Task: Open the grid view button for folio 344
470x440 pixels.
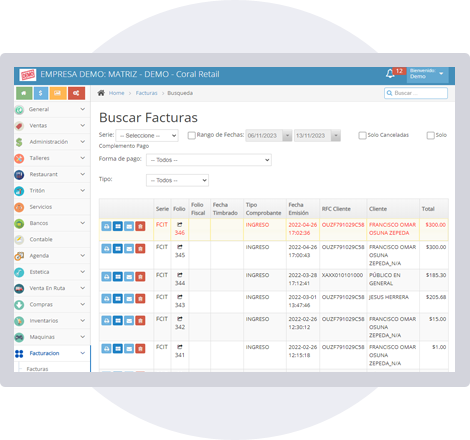Action: [x=118, y=277]
